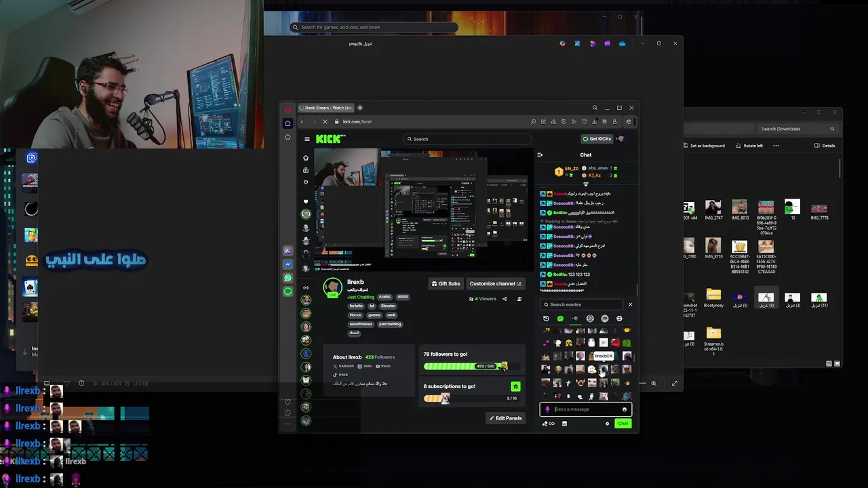Expand the leaderboard chevron in chat
The width and height of the screenshot is (868, 488).
[586, 184]
